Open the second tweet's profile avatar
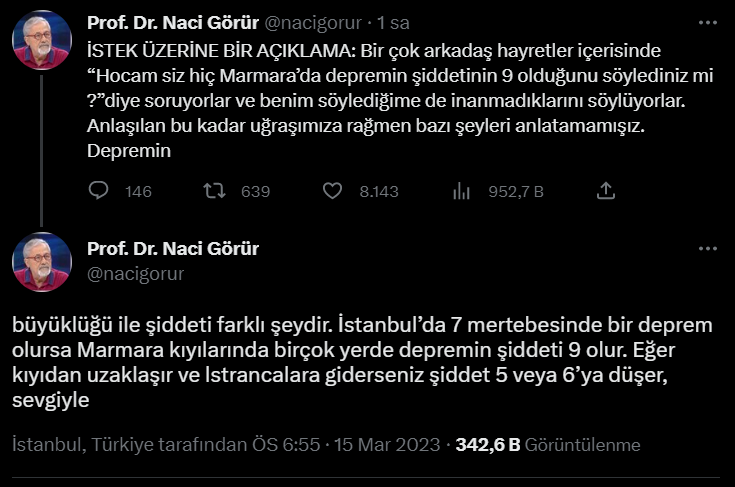The width and height of the screenshot is (735, 487). click(x=41, y=263)
